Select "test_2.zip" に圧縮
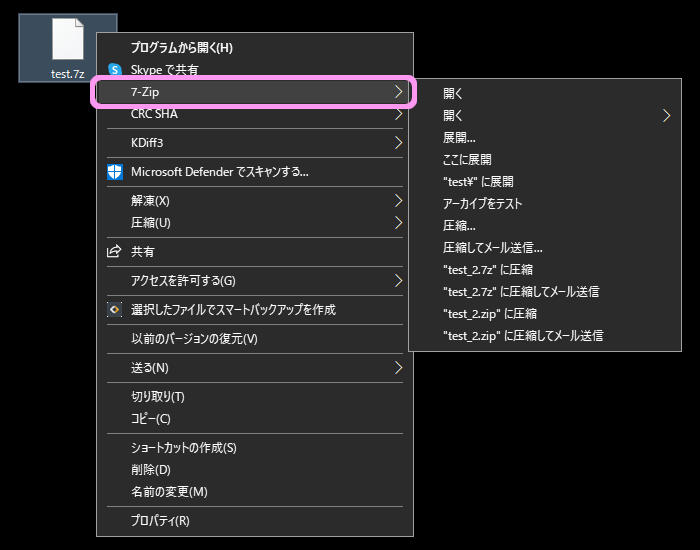Image resolution: width=700 pixels, height=550 pixels. 545,314
